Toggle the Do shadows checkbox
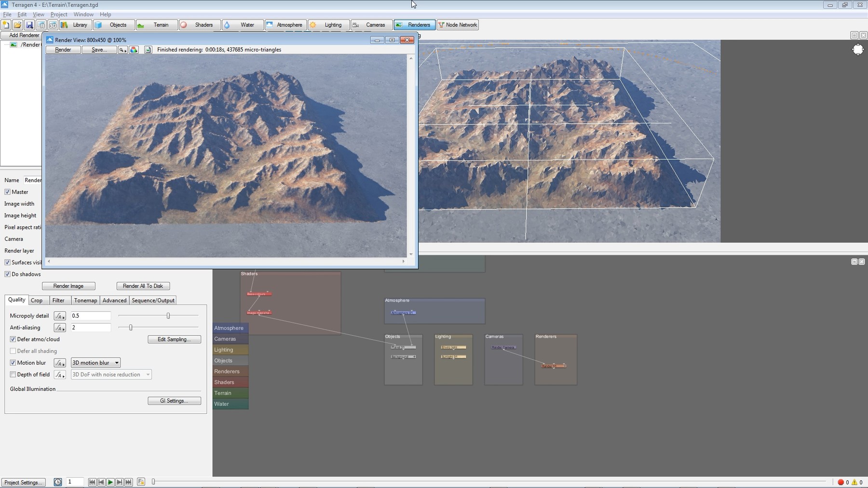 pos(7,274)
